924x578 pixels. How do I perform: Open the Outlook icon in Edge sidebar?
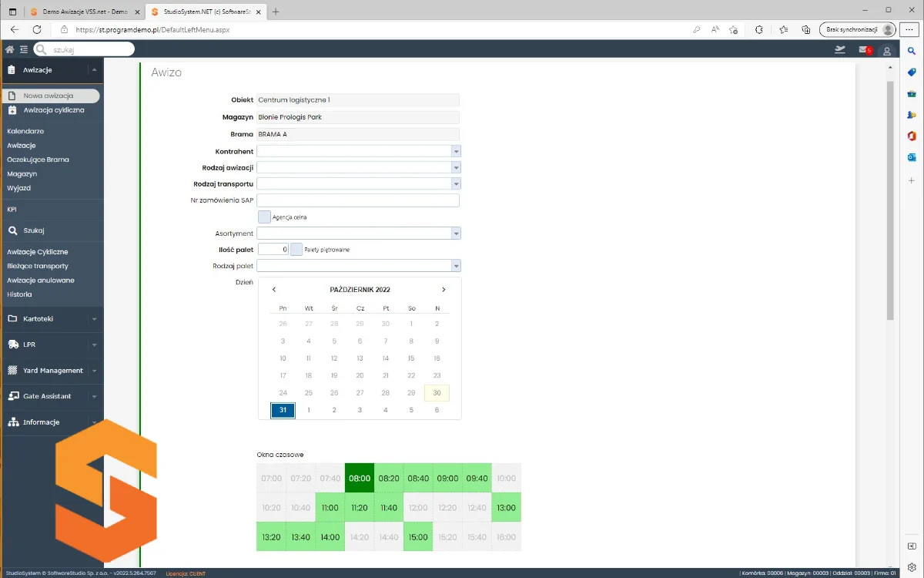tap(912, 157)
